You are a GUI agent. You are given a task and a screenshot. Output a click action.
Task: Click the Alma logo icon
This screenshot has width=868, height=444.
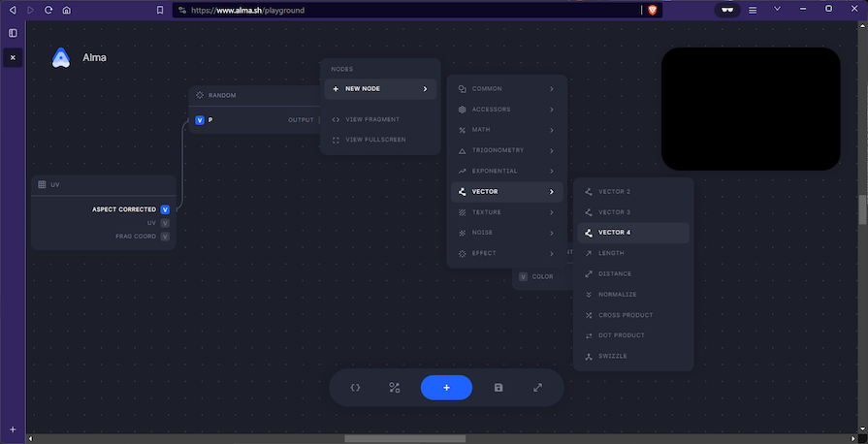tap(61, 58)
